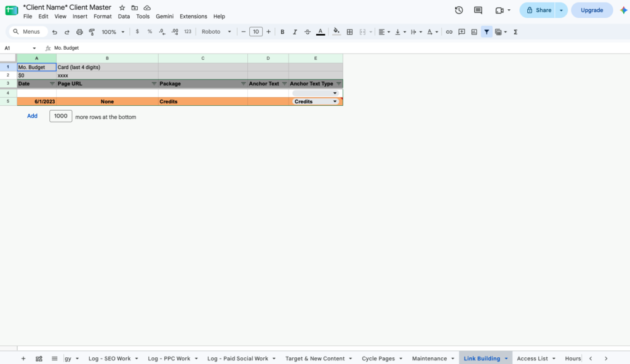Format as percent icon
The width and height of the screenshot is (630, 364).
(x=150, y=32)
